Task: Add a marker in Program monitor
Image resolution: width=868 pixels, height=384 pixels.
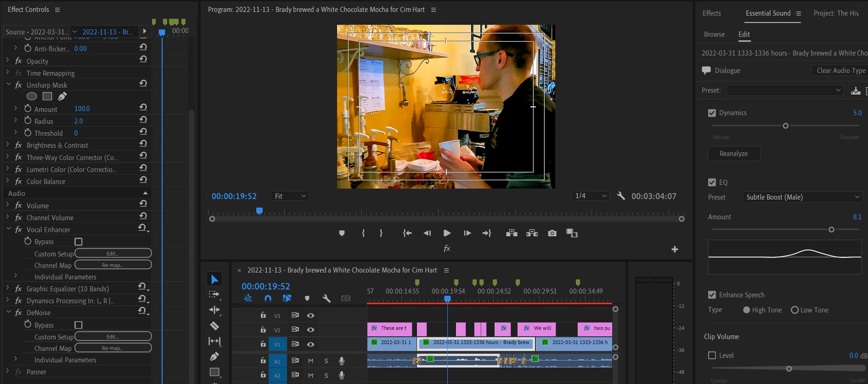Action: 342,233
